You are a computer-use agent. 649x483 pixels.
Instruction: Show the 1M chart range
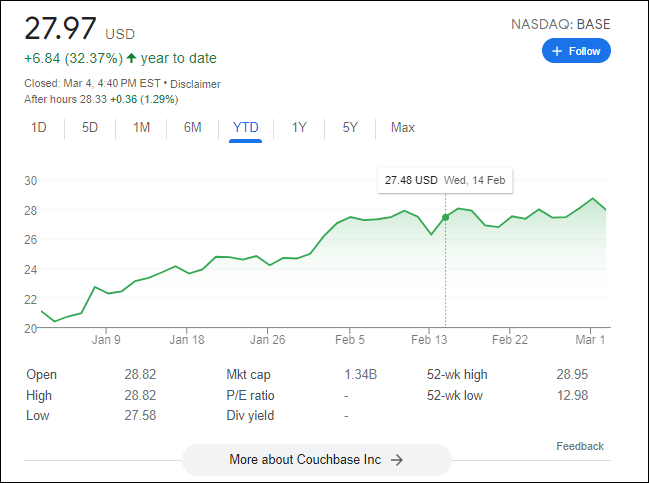141,128
